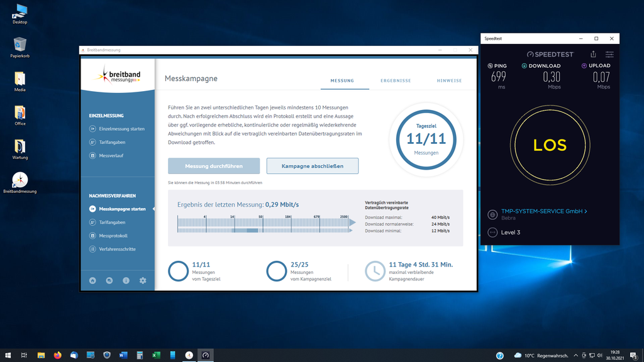Open Excel from the taskbar

pyautogui.click(x=156, y=355)
